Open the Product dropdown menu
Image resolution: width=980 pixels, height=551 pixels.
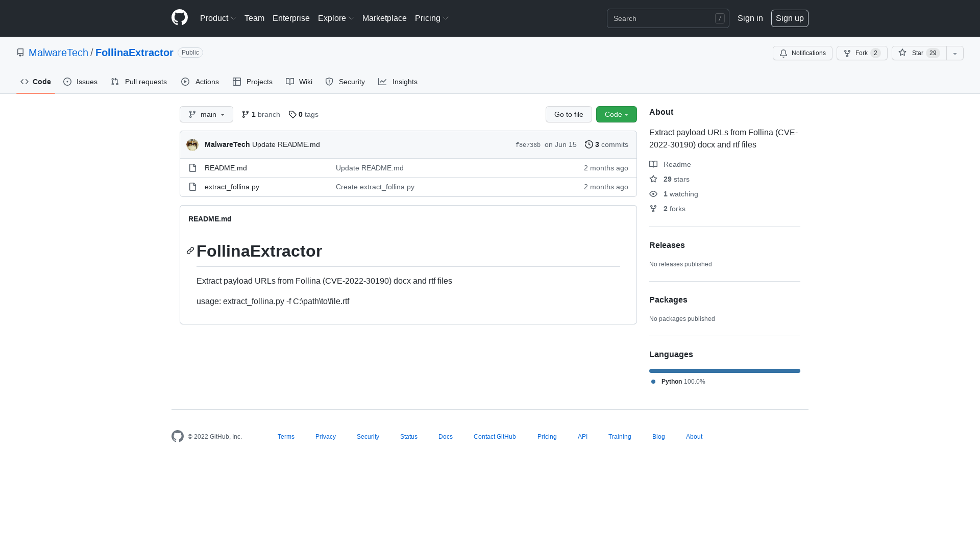point(218,18)
